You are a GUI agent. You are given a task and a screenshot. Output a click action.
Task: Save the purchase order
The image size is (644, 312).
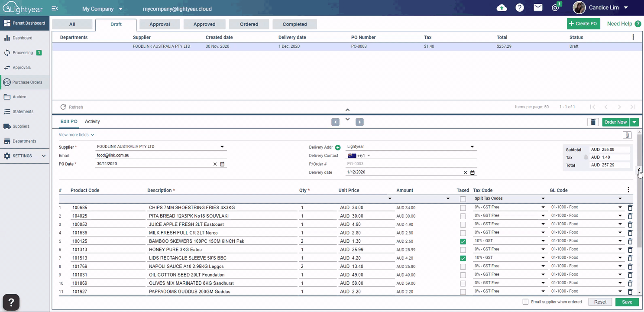coord(627,302)
